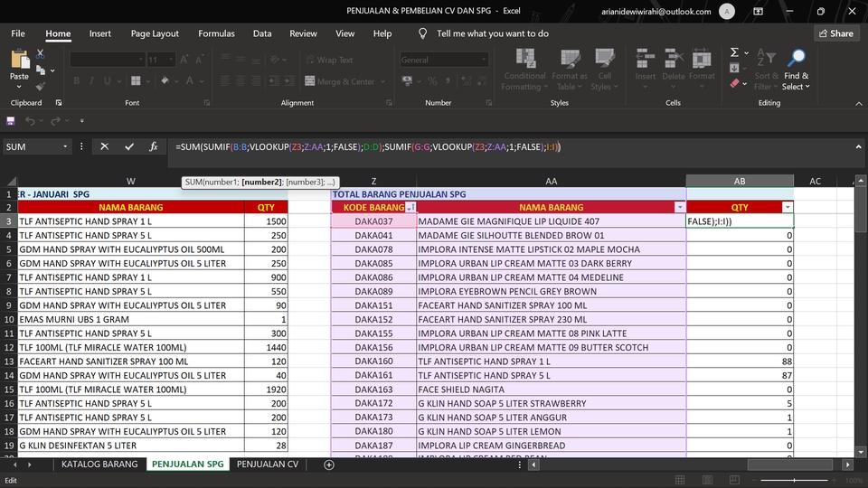
Task: Click the Clear eraser icon
Action: (x=734, y=83)
